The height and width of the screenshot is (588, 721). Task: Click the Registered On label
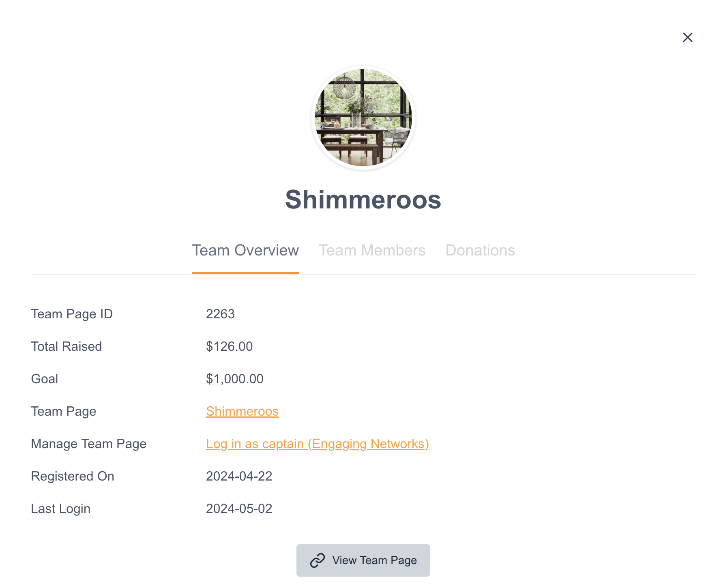[73, 476]
